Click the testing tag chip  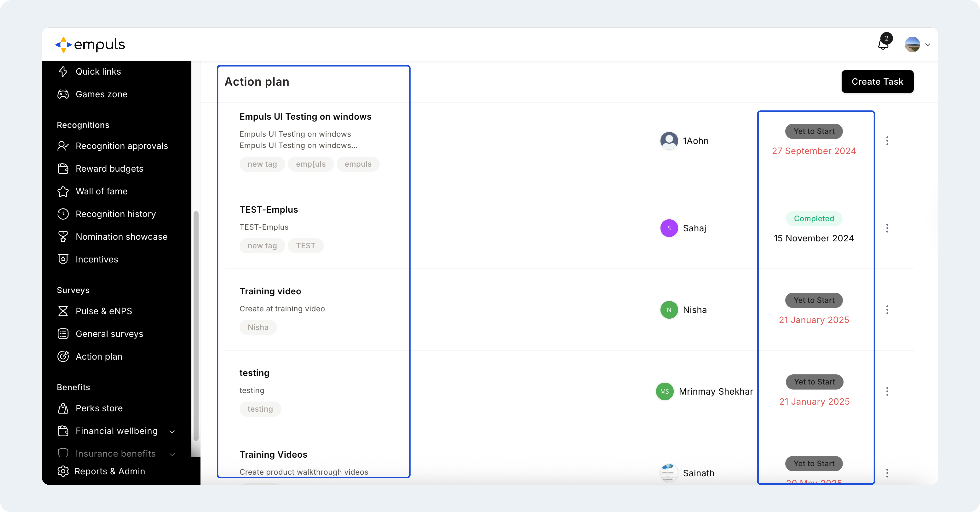pyautogui.click(x=260, y=409)
